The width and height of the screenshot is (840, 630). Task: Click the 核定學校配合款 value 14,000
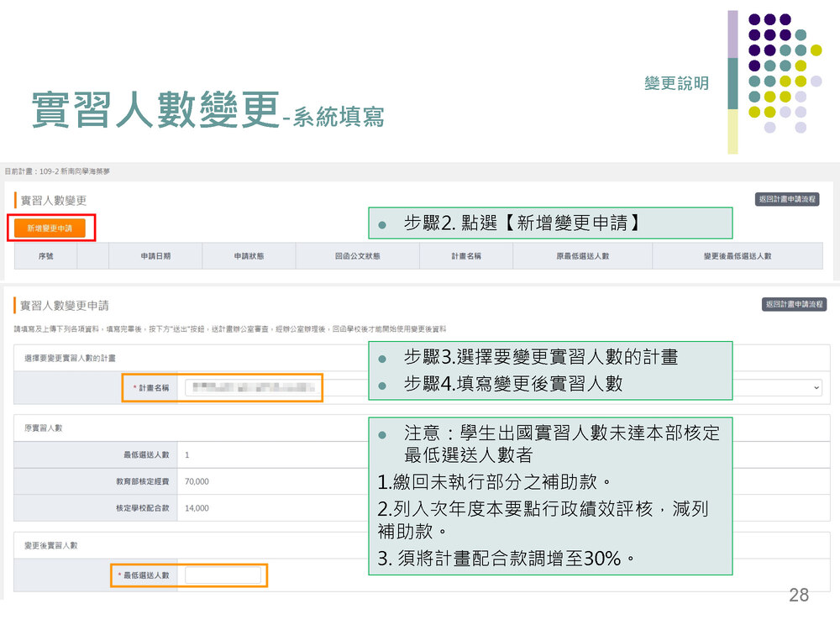click(197, 508)
